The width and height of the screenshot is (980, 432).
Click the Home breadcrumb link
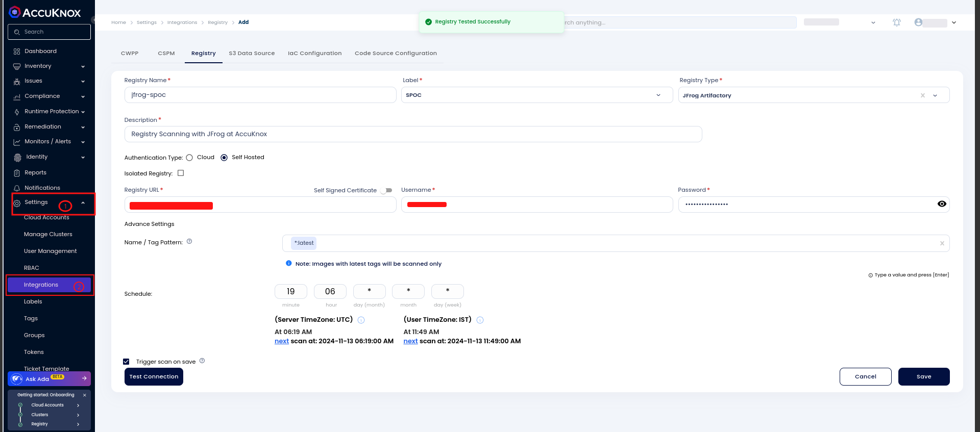(118, 22)
